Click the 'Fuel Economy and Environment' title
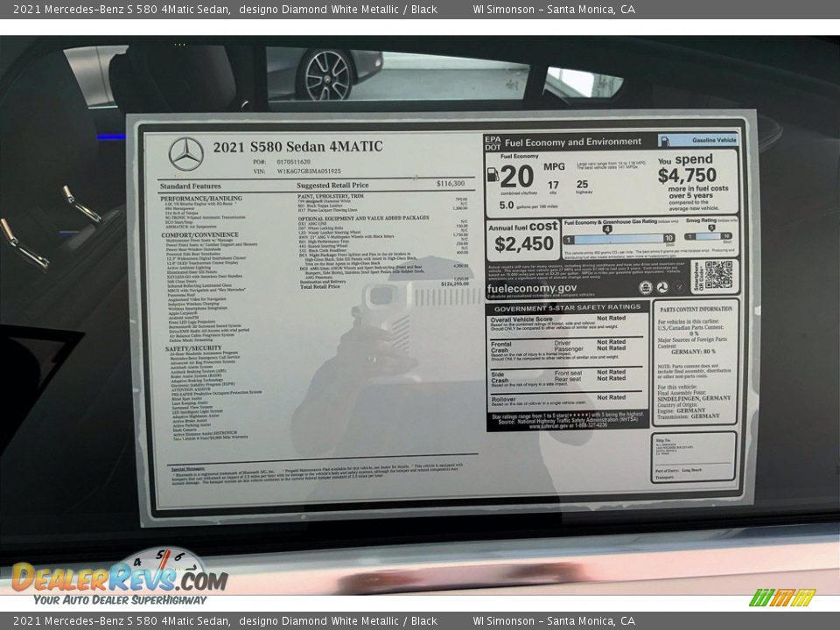 572,142
